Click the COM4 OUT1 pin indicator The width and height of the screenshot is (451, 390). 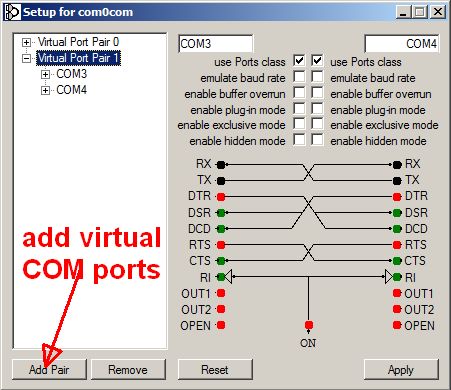coord(397,293)
